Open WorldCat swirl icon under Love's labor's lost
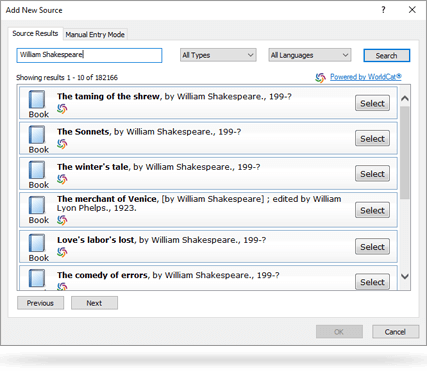427x371 pixels. (x=62, y=252)
